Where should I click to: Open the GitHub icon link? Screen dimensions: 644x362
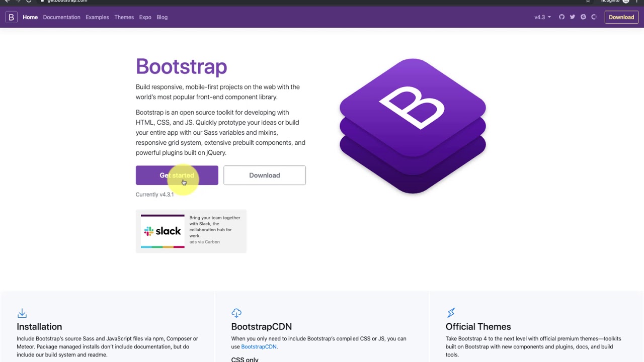pos(562,17)
